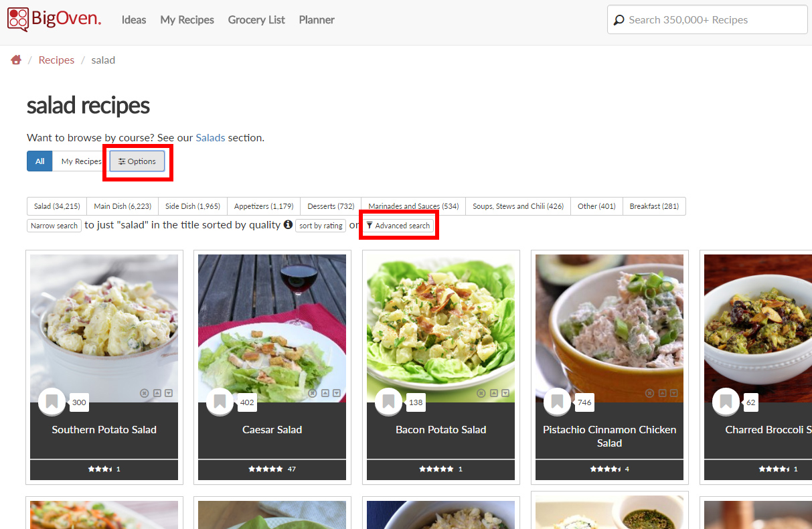
Task: Click the down-arrow icon on Caesar Salad
Action: pyautogui.click(x=337, y=393)
